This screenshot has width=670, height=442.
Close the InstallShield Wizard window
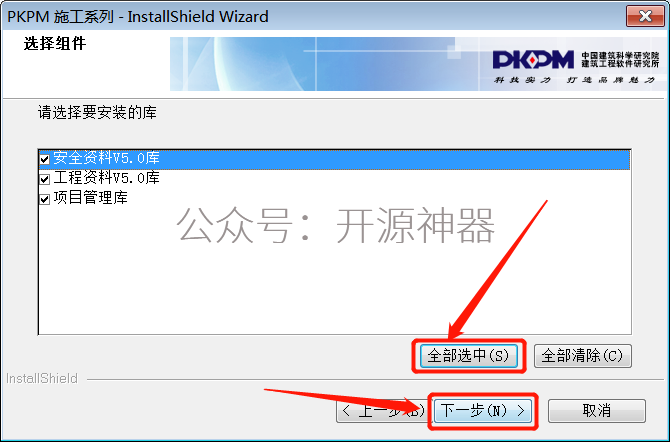click(x=646, y=16)
